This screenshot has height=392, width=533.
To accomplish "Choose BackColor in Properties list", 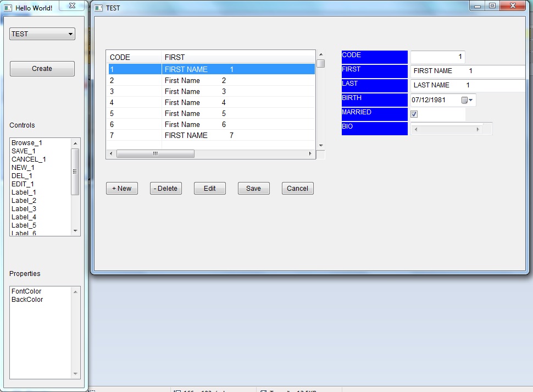I will click(27, 300).
